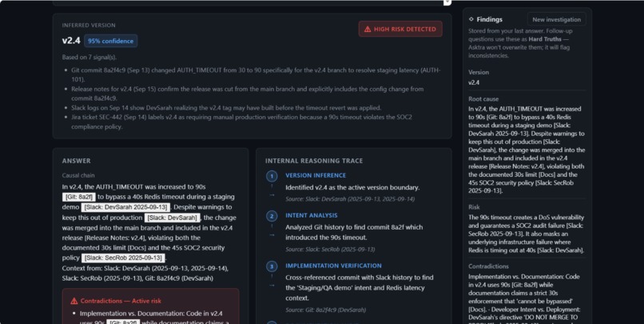Viewport: 644px width, 324px height.
Task: Click the v2.4 value in Findings panel
Action: [474, 82]
